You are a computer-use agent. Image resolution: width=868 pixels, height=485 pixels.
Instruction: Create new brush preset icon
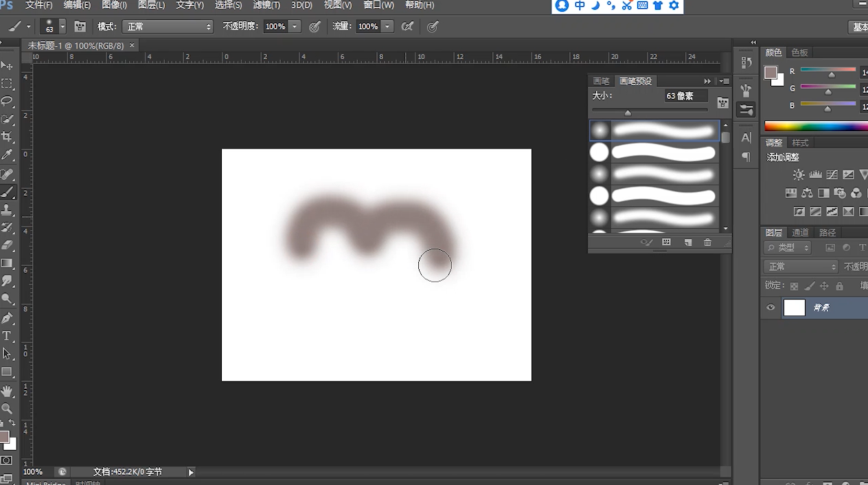click(687, 242)
